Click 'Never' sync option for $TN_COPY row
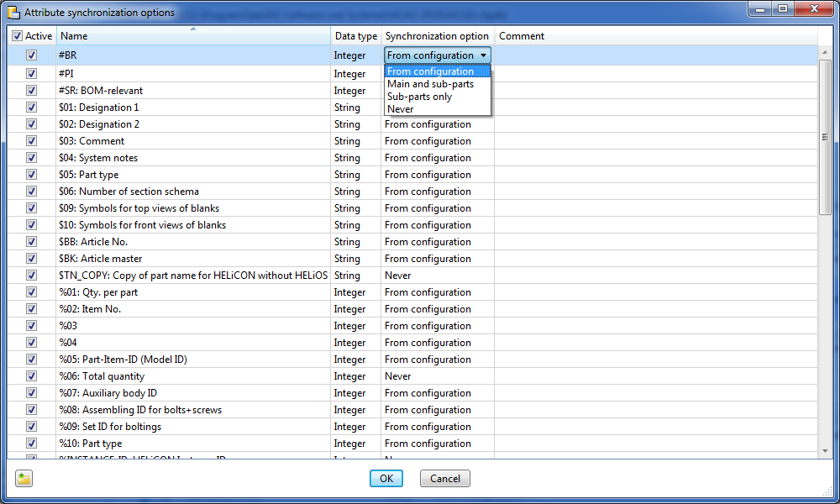 [x=437, y=276]
